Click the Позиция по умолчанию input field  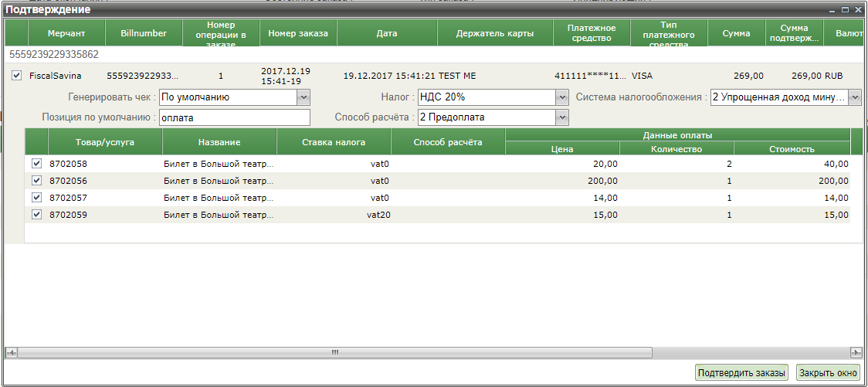[234, 117]
